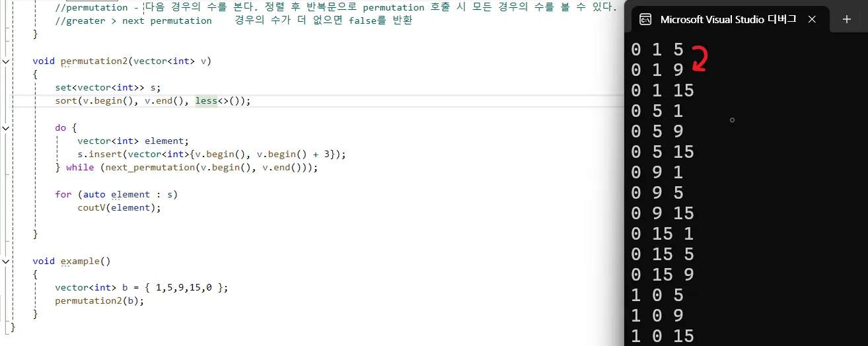The height and width of the screenshot is (346, 868).
Task: Click the 's.insert' statement line
Action: pyautogui.click(x=211, y=154)
